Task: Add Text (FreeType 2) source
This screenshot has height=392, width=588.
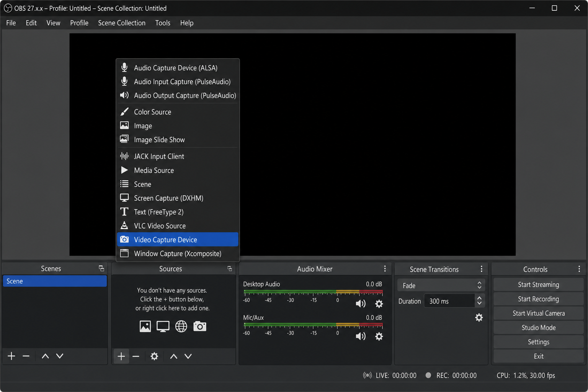Action: [x=178, y=212]
